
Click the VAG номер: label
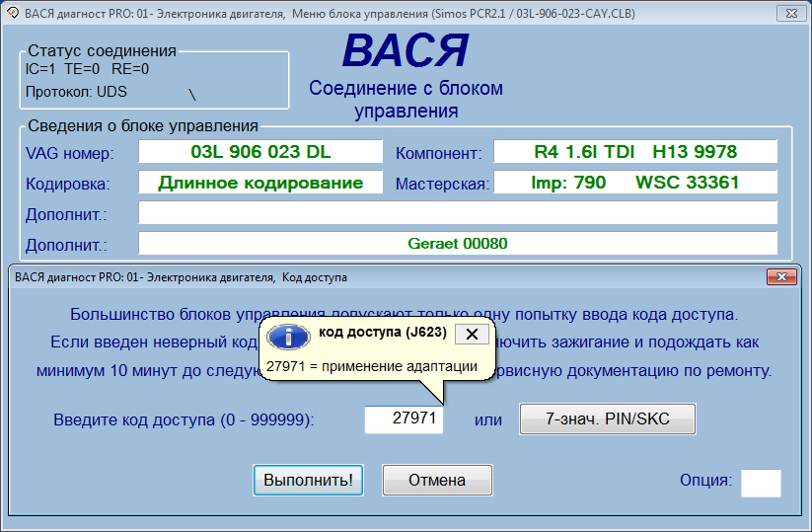pyautogui.click(x=70, y=153)
